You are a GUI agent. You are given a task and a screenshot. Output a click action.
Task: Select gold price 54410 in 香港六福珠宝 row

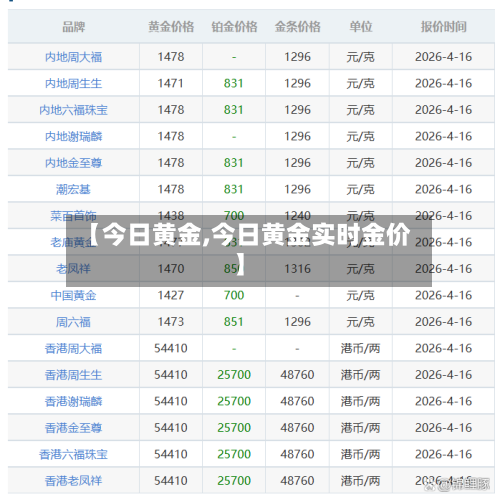171,454
